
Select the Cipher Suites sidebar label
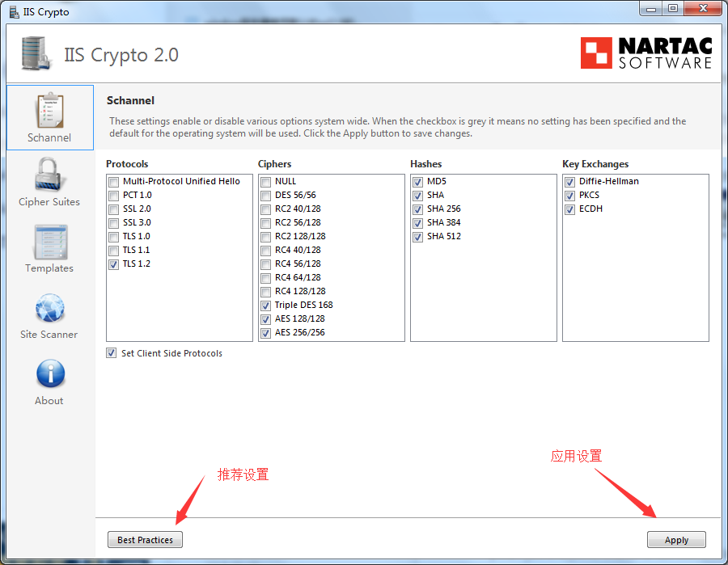pyautogui.click(x=49, y=202)
